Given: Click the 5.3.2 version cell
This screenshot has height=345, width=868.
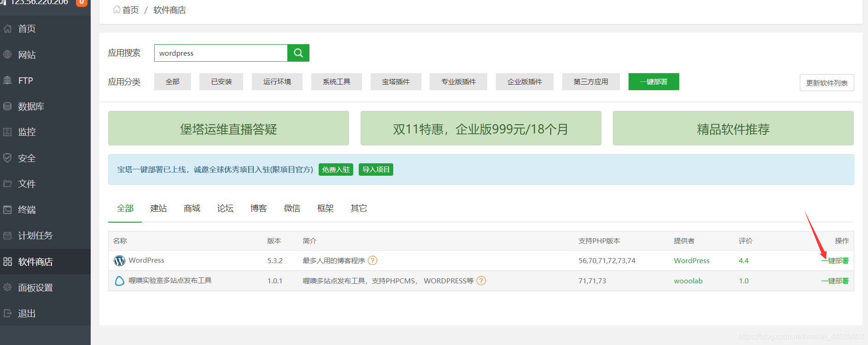Looking at the screenshot, I should pos(275,261).
